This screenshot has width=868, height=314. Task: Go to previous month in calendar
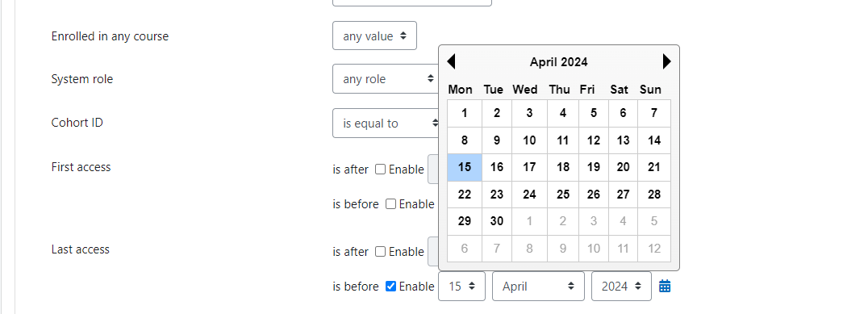click(x=451, y=61)
